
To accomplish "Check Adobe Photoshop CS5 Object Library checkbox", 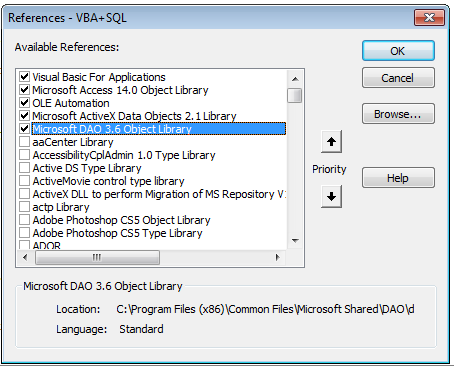I will point(24,220).
